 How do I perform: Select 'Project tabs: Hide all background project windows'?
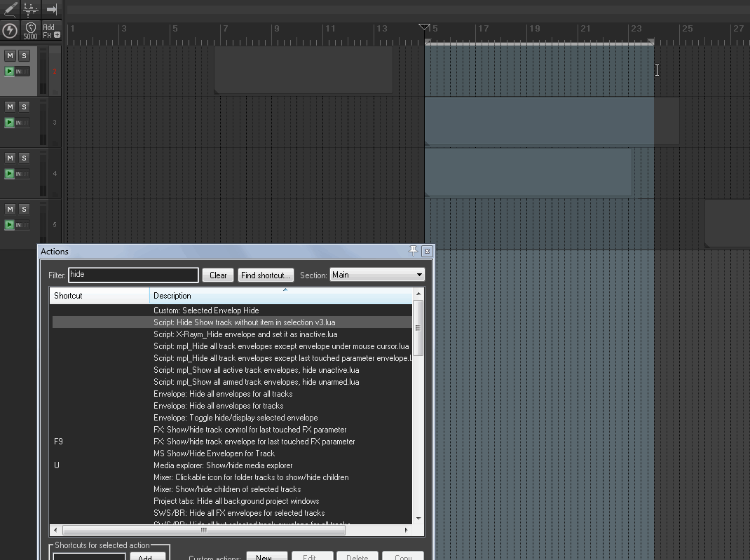[232, 501]
